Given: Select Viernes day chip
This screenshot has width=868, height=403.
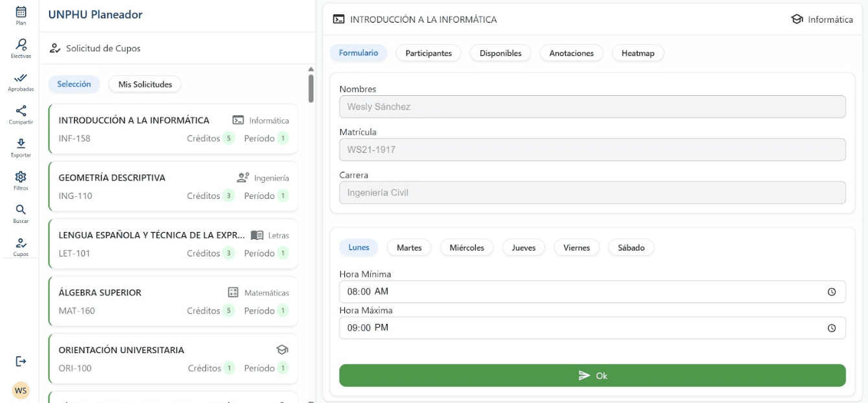Looking at the screenshot, I should pyautogui.click(x=576, y=248).
